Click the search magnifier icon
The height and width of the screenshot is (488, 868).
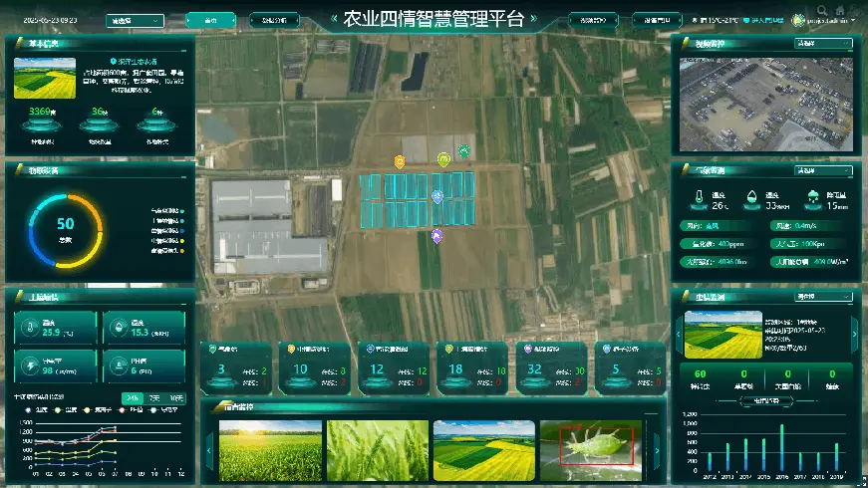coord(822,10)
